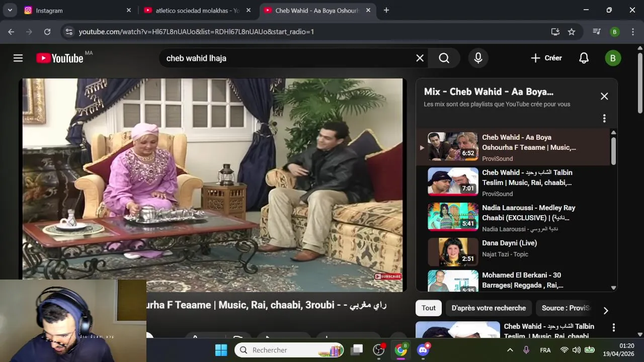
Task: Click the page vertical scrollbar
Action: coord(640,83)
